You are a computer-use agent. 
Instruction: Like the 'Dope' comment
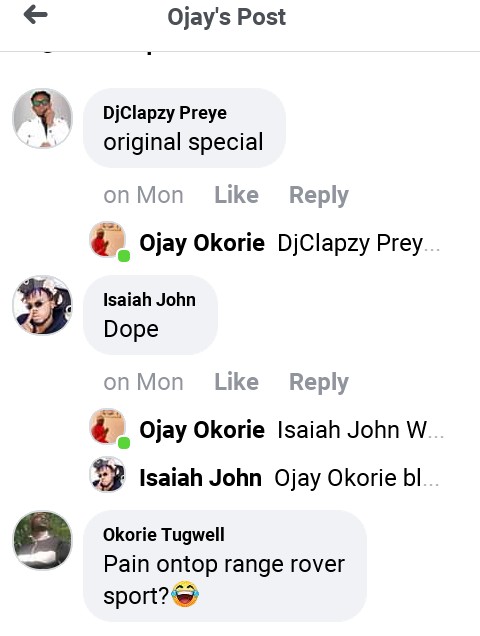236,382
